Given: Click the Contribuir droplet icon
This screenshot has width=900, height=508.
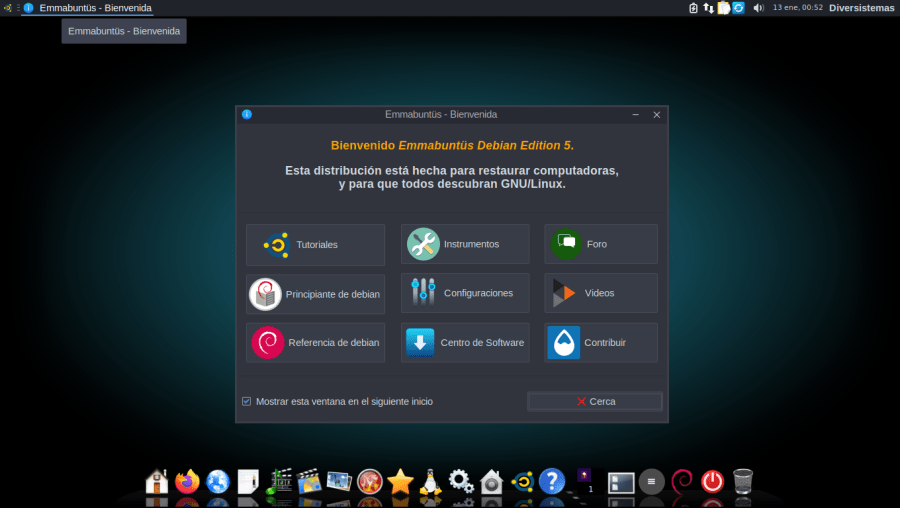Looking at the screenshot, I should tap(564, 343).
